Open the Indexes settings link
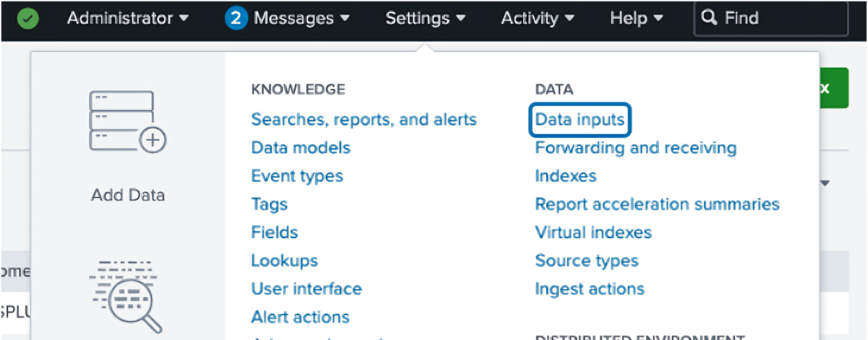The image size is (868, 340). [x=565, y=176]
